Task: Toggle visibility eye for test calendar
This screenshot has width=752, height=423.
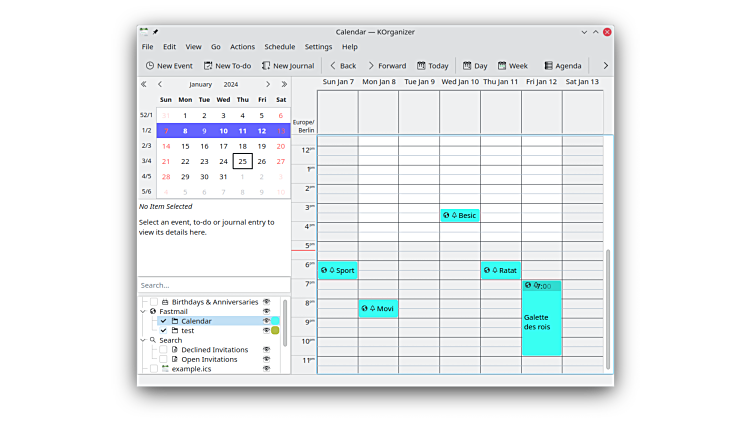Action: point(266,331)
